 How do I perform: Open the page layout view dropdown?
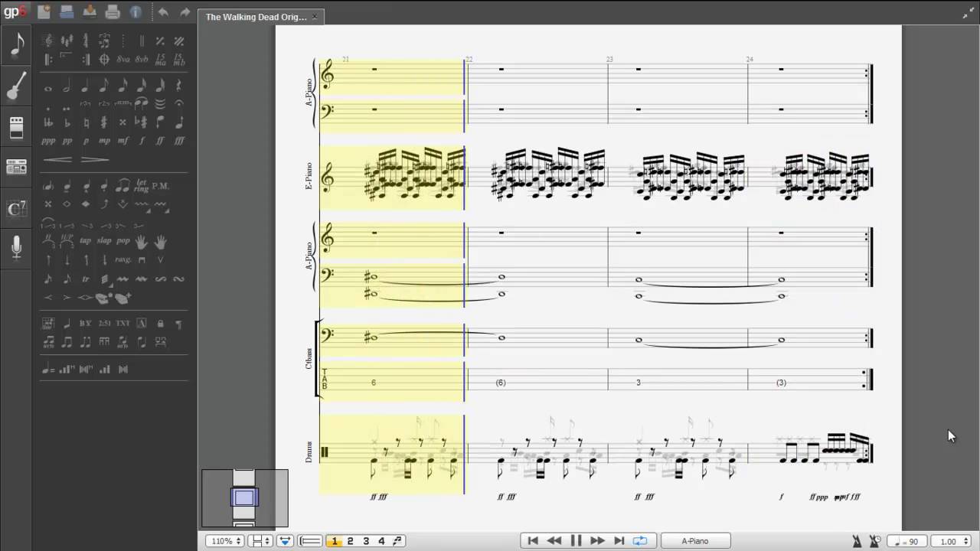262,541
